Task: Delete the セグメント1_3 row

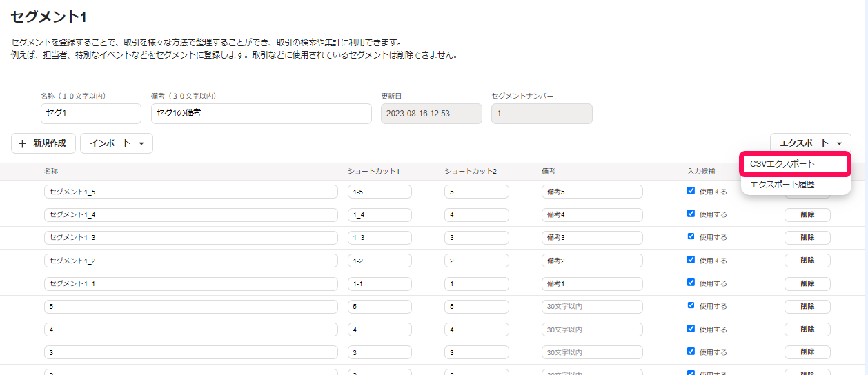Action: pos(807,238)
